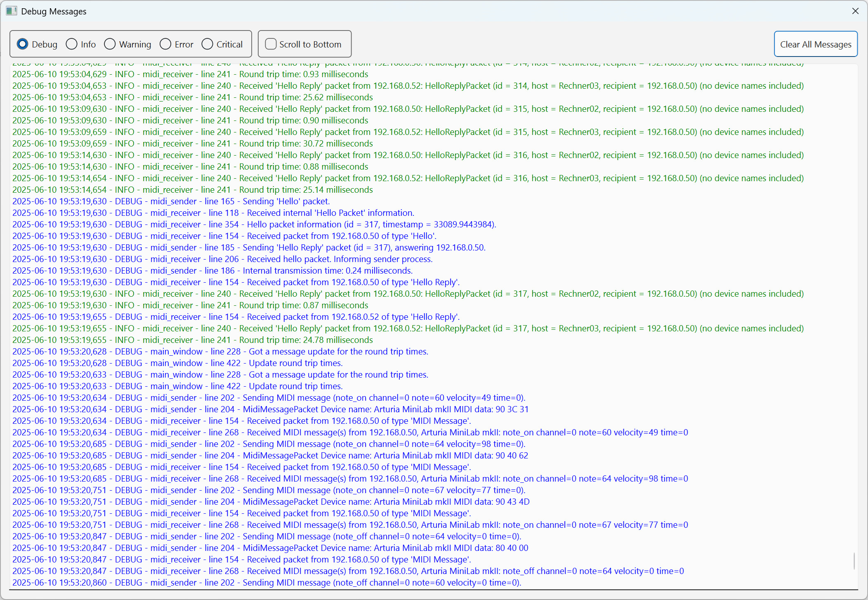Screen dimensions: 868x600
Task: Click the note=67 velocity=77 Sending MIDI line
Action: click(269, 490)
